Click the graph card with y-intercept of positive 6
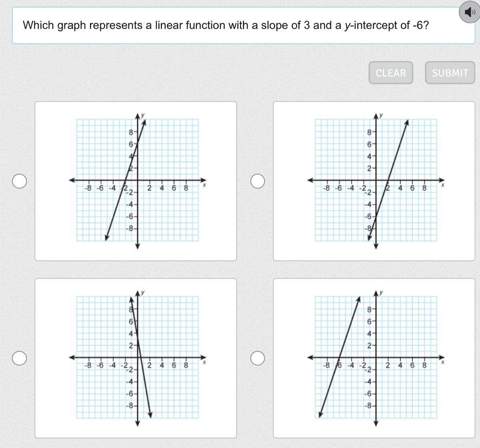The width and height of the screenshot is (480, 448). [136, 181]
